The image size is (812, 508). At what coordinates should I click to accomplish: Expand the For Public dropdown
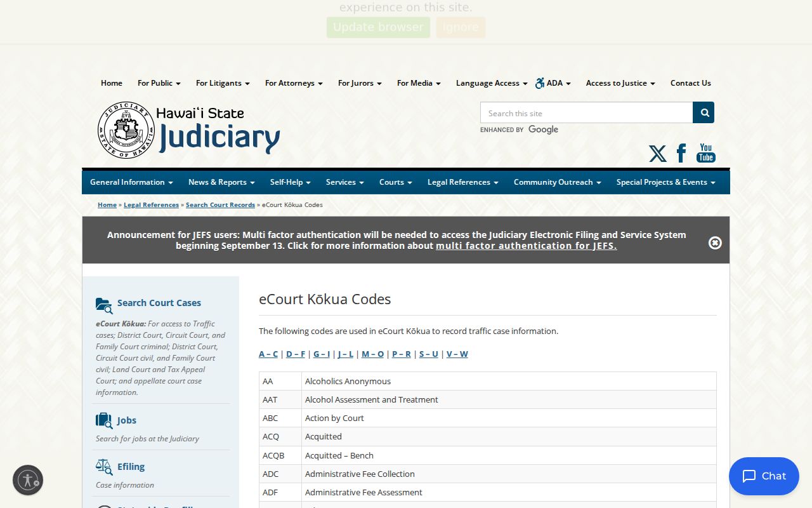pos(159,83)
